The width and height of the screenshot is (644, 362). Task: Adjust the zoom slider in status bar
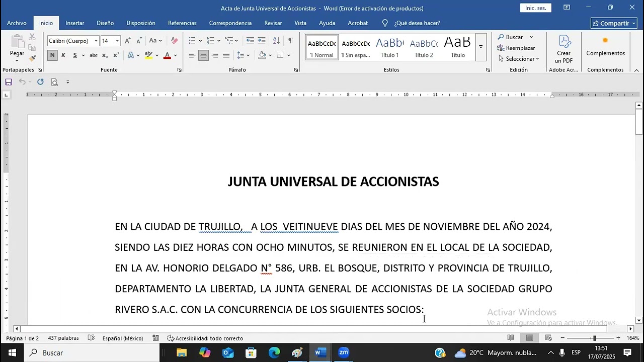point(594,338)
